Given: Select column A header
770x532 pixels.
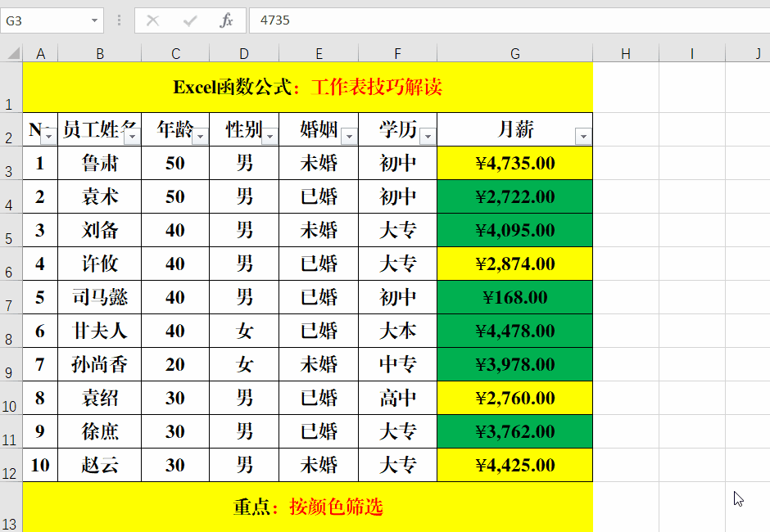Looking at the screenshot, I should coord(40,53).
